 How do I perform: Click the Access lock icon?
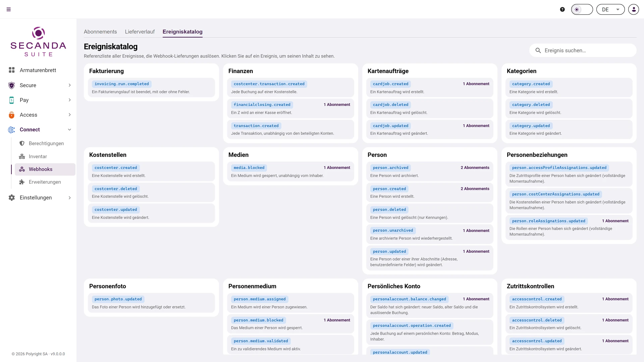(x=12, y=115)
